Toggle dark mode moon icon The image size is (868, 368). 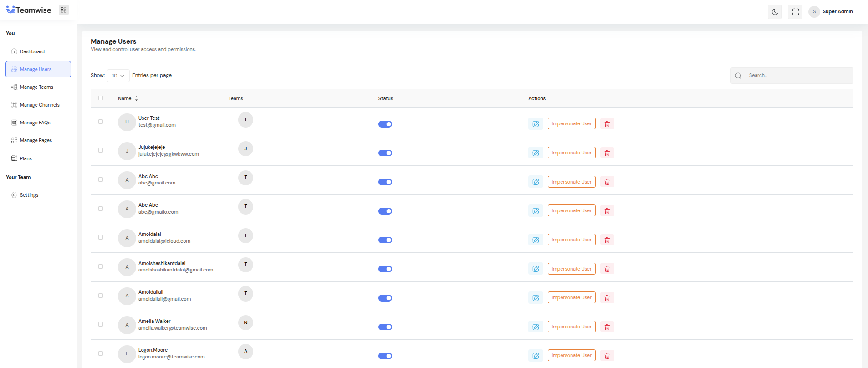click(775, 12)
